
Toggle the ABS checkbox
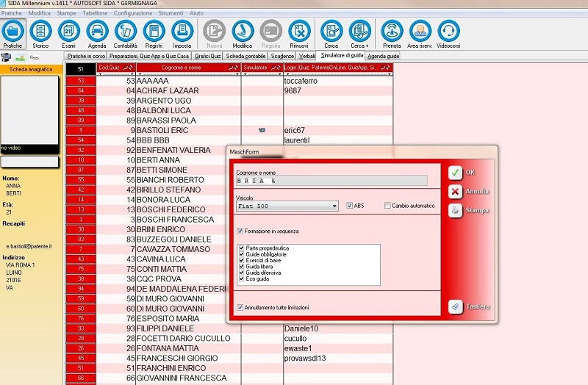(350, 206)
